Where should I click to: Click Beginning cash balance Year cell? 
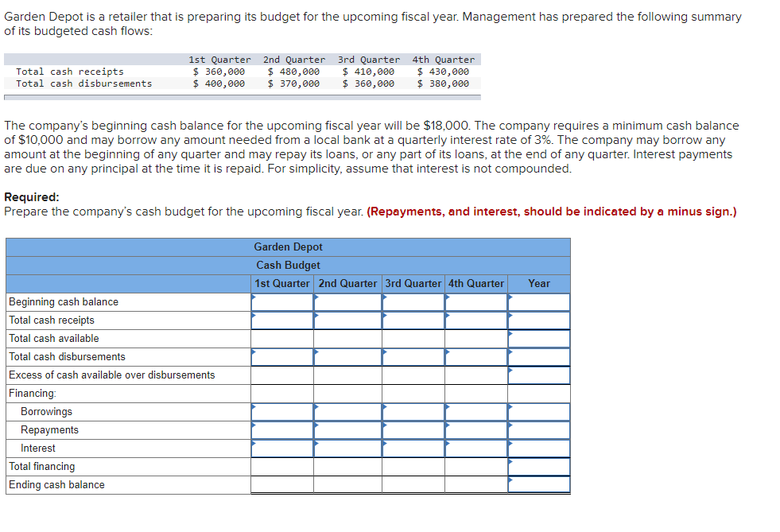(x=539, y=302)
